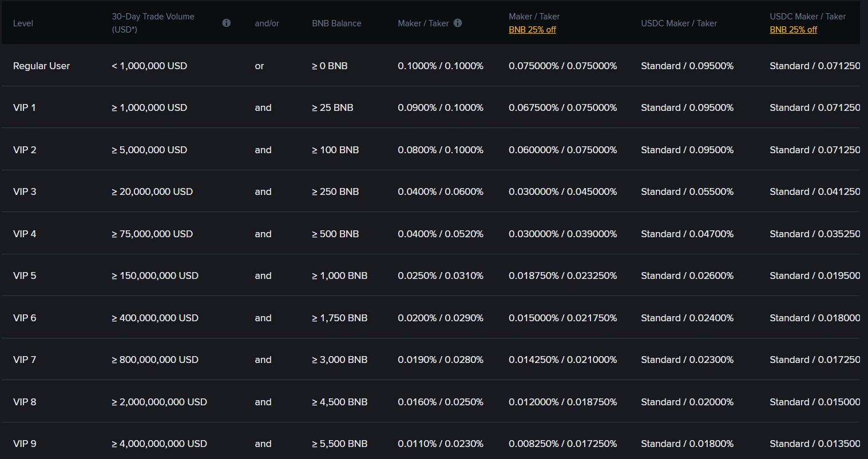Click the ≥ 3,000 BNB balance cell
This screenshot has height=459, width=868.
coord(340,360)
